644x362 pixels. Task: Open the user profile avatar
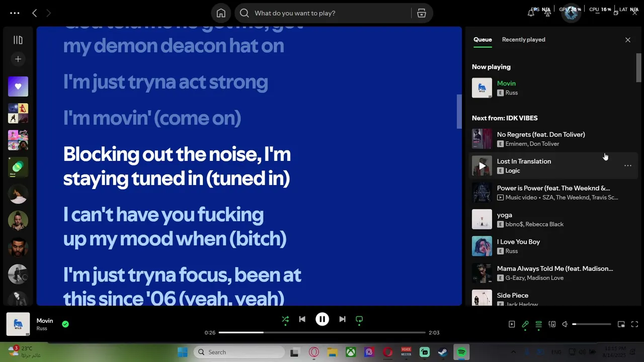click(x=571, y=13)
